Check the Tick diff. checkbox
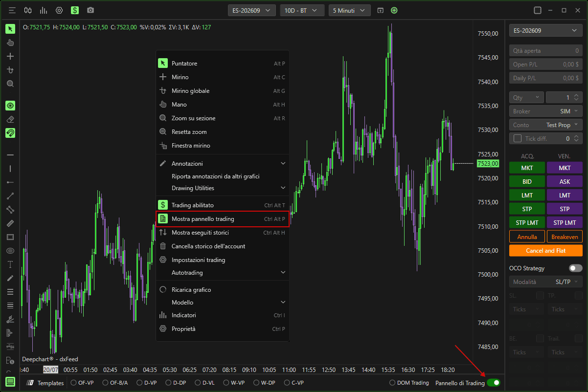 coord(518,139)
